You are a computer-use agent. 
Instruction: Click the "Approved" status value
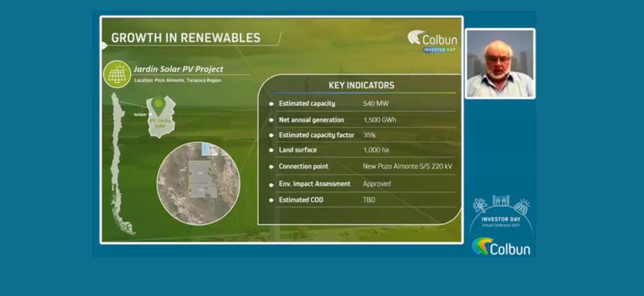(377, 184)
